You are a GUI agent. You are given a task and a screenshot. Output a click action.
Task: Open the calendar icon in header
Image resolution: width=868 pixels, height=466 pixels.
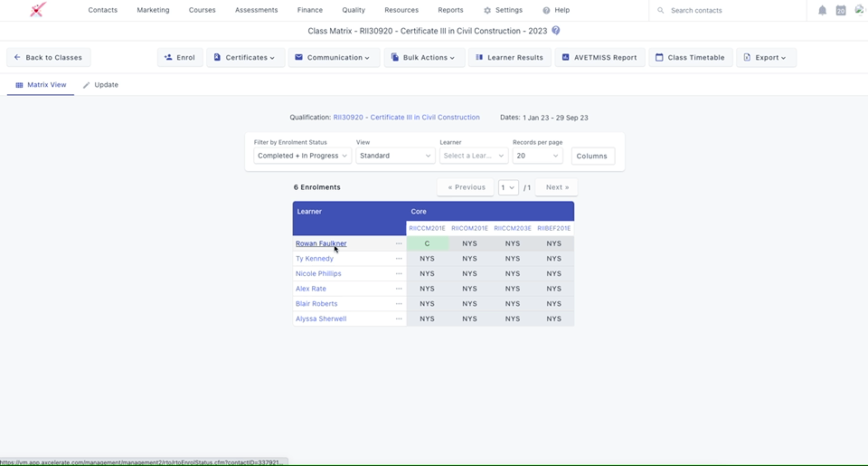pyautogui.click(x=841, y=11)
